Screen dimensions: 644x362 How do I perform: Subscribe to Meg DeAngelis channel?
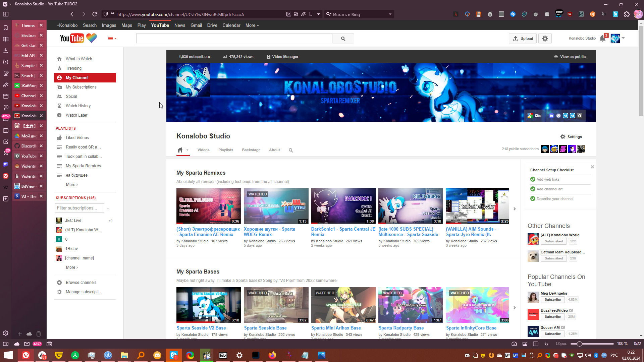[552, 300]
